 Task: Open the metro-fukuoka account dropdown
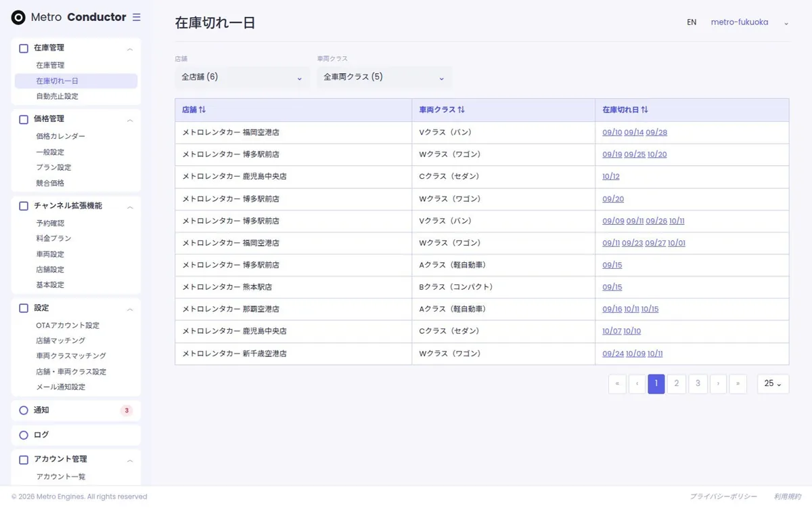(750, 22)
